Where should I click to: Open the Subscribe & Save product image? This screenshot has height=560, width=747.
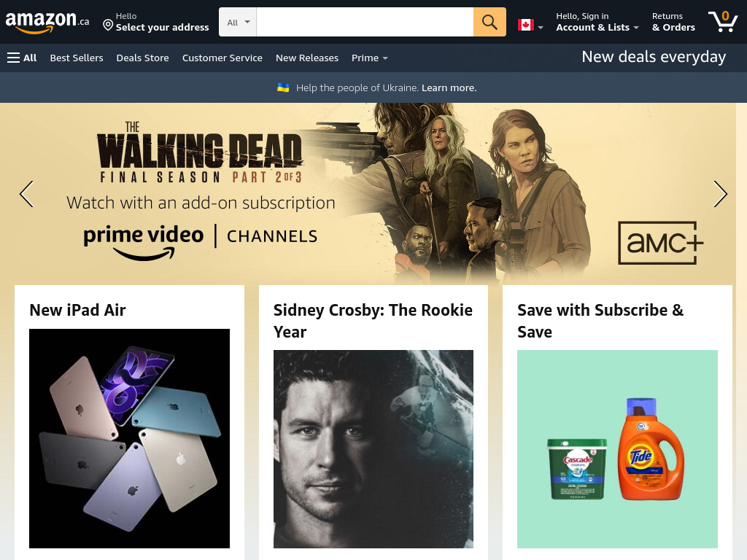click(617, 449)
